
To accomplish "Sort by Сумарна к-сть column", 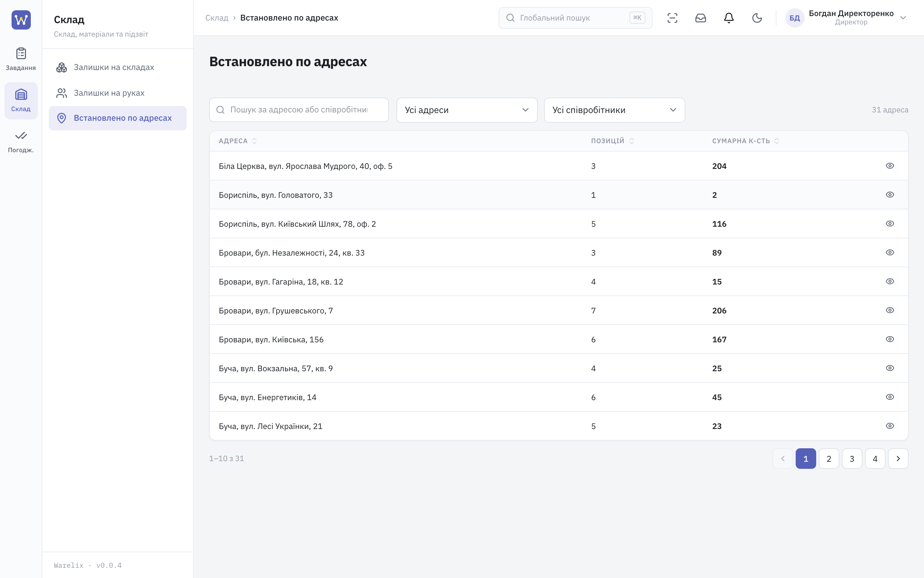I will click(x=746, y=141).
